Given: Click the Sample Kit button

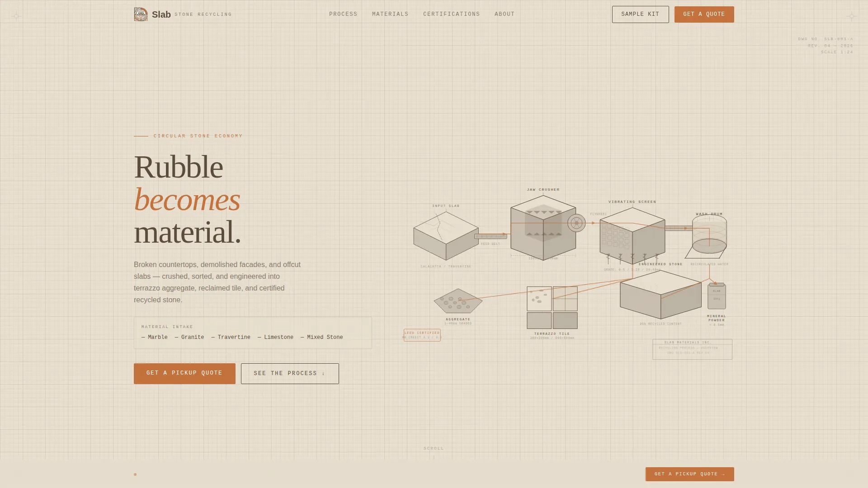Looking at the screenshot, I should pos(640,14).
